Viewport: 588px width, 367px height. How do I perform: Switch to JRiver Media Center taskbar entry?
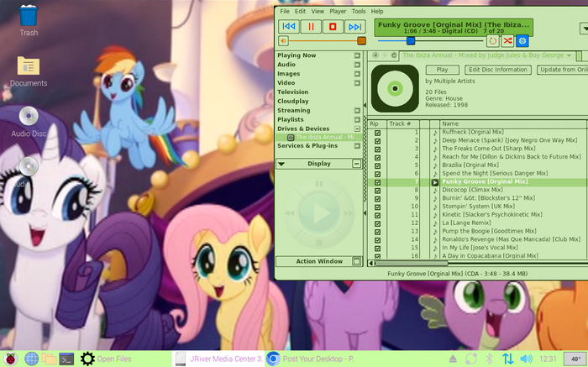tap(219, 359)
